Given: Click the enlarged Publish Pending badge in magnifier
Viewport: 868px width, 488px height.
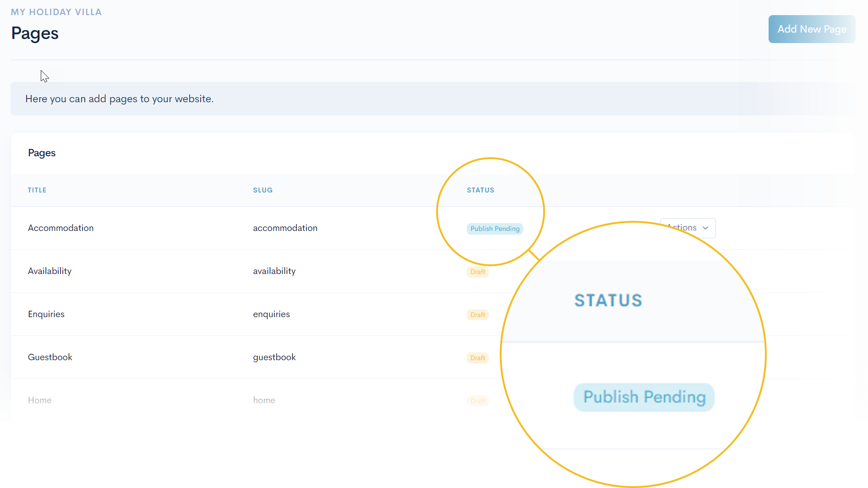Looking at the screenshot, I should (644, 397).
